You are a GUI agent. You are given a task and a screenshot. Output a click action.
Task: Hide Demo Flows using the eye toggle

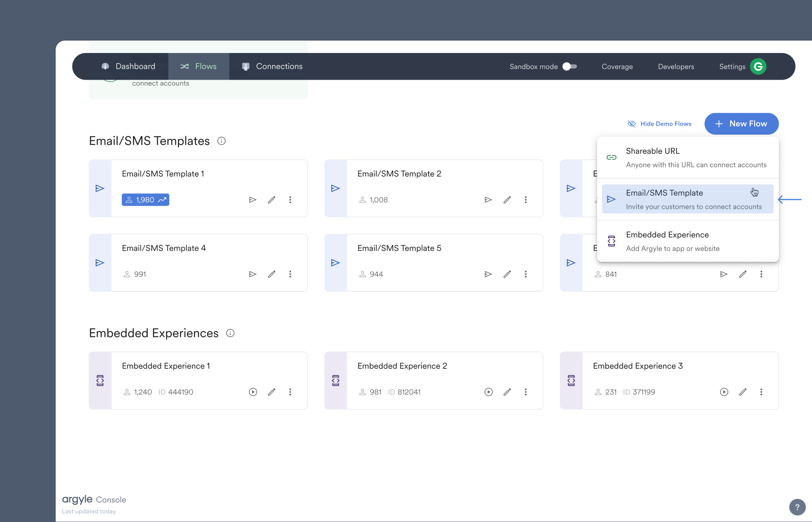point(632,123)
